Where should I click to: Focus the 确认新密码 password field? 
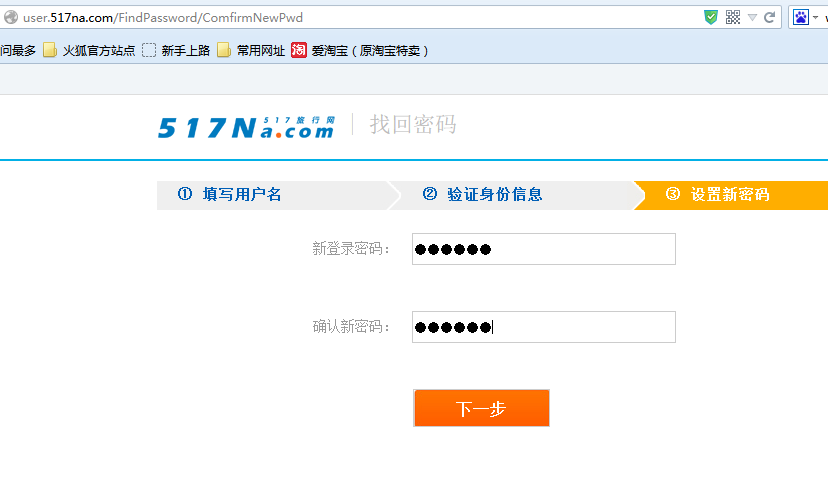pos(544,327)
